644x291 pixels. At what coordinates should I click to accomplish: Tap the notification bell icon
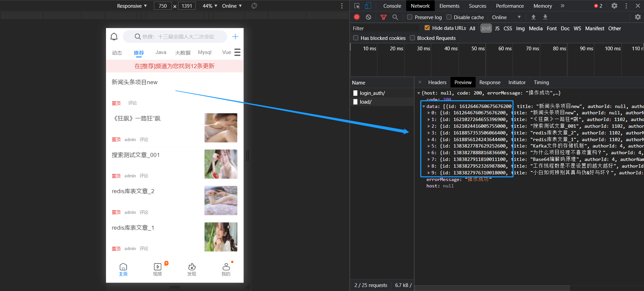pyautogui.click(x=114, y=37)
